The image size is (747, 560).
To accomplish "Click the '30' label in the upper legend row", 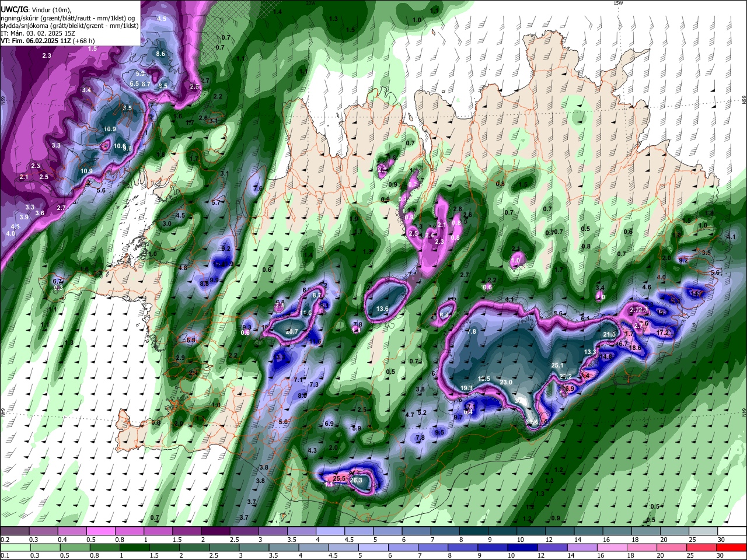I will 721,540.
